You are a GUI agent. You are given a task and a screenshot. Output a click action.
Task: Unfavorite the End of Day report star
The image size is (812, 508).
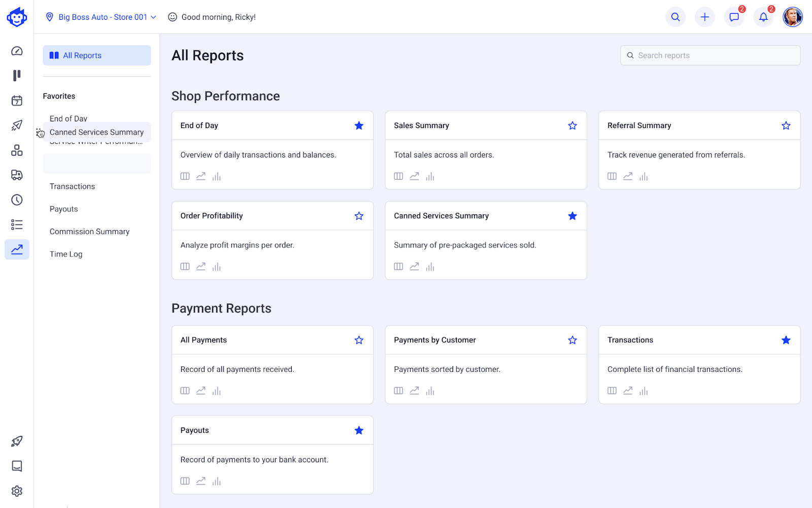click(x=359, y=125)
